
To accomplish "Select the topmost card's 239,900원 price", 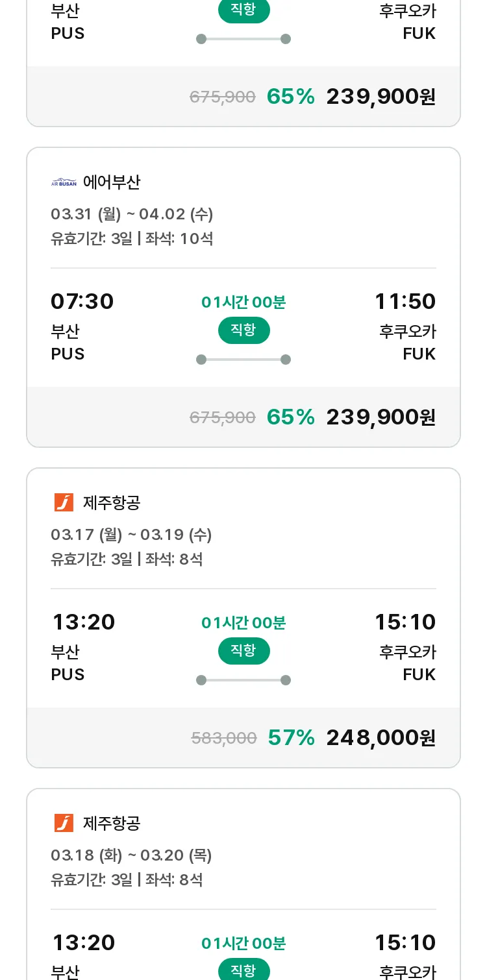I will tap(381, 96).
